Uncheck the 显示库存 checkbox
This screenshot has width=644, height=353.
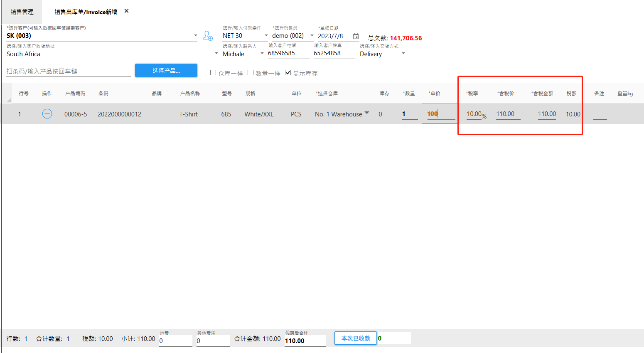[x=288, y=73]
